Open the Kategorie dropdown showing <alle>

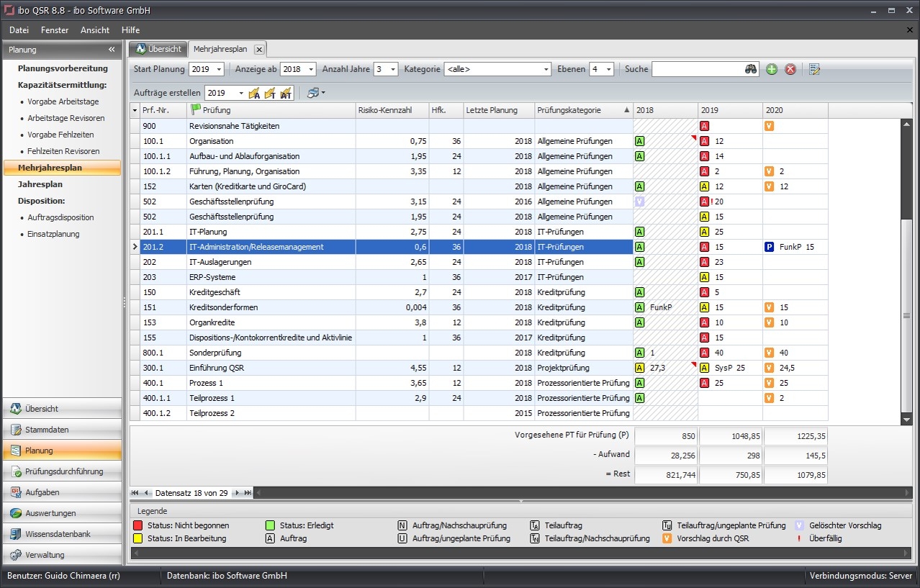(545, 69)
